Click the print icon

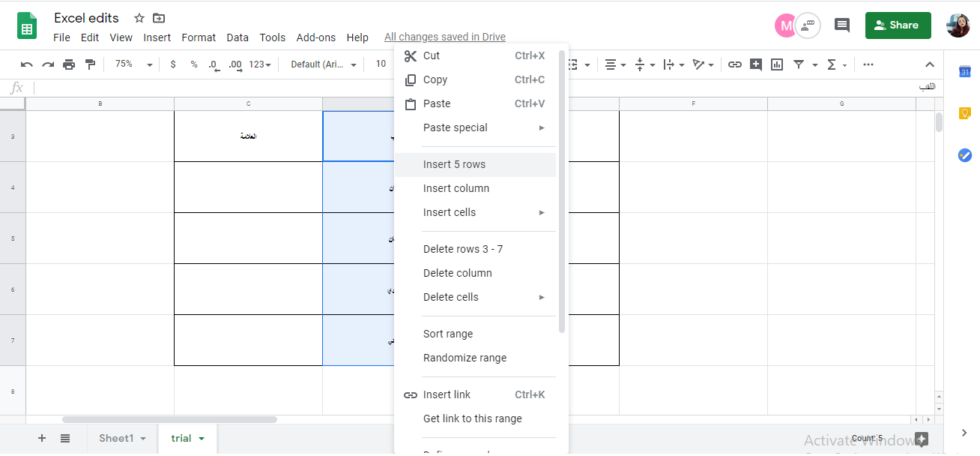[x=69, y=64]
